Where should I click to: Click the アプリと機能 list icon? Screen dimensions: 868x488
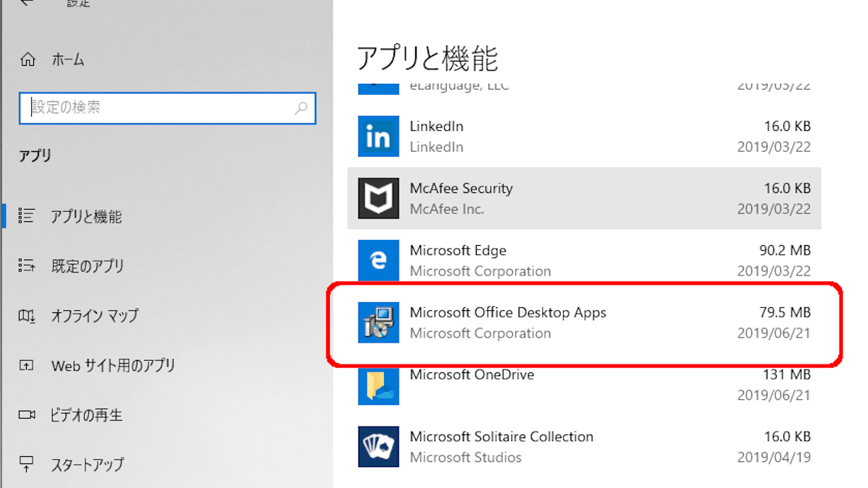27,215
